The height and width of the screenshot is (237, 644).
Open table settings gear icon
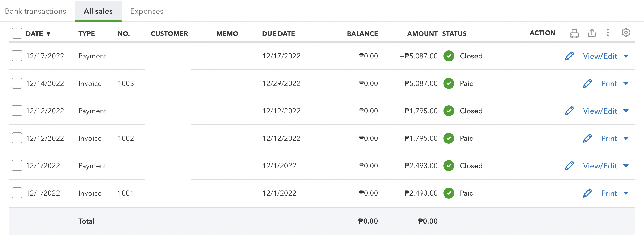[626, 33]
